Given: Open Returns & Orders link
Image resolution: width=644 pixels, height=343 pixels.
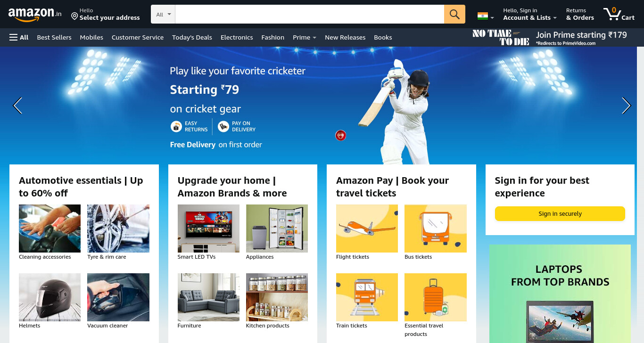Looking at the screenshot, I should [580, 14].
